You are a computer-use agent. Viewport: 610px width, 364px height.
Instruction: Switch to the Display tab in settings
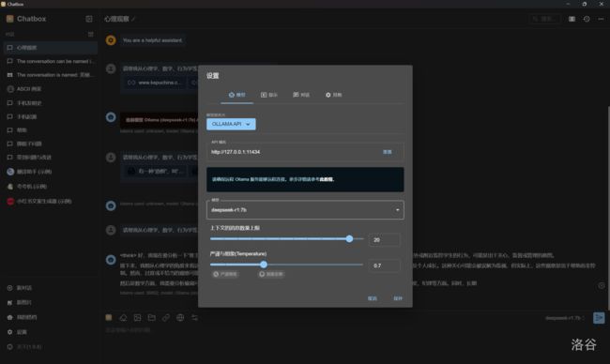[x=269, y=95]
